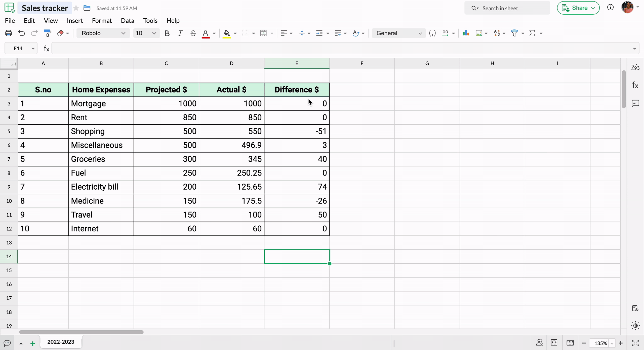
Task: Click the Undo arrow
Action: pyautogui.click(x=21, y=33)
